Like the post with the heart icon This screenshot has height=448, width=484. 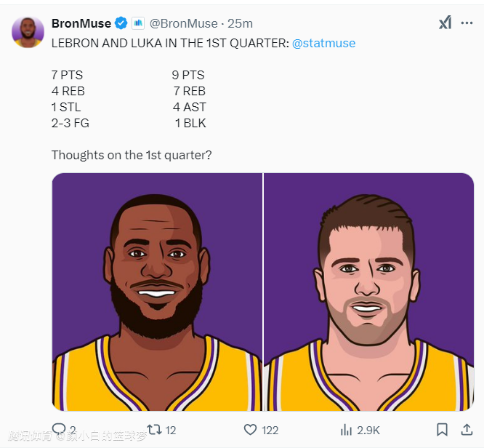[251, 430]
